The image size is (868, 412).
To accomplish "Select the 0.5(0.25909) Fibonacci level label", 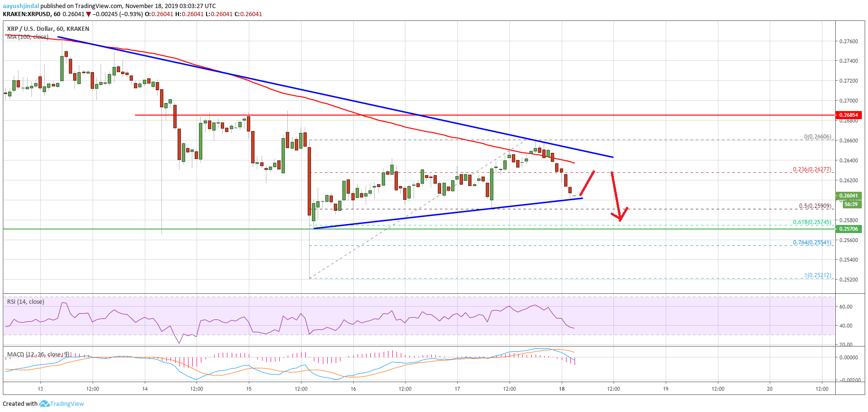I will [x=815, y=206].
